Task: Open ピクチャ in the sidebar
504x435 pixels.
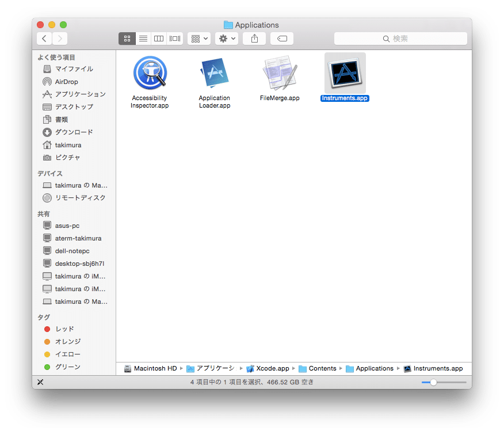Action: [74, 158]
